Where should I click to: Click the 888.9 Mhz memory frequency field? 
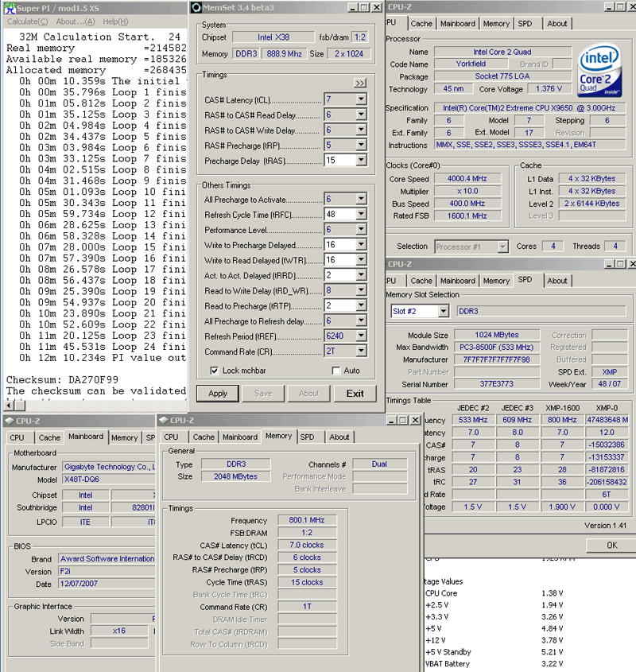tap(284, 53)
